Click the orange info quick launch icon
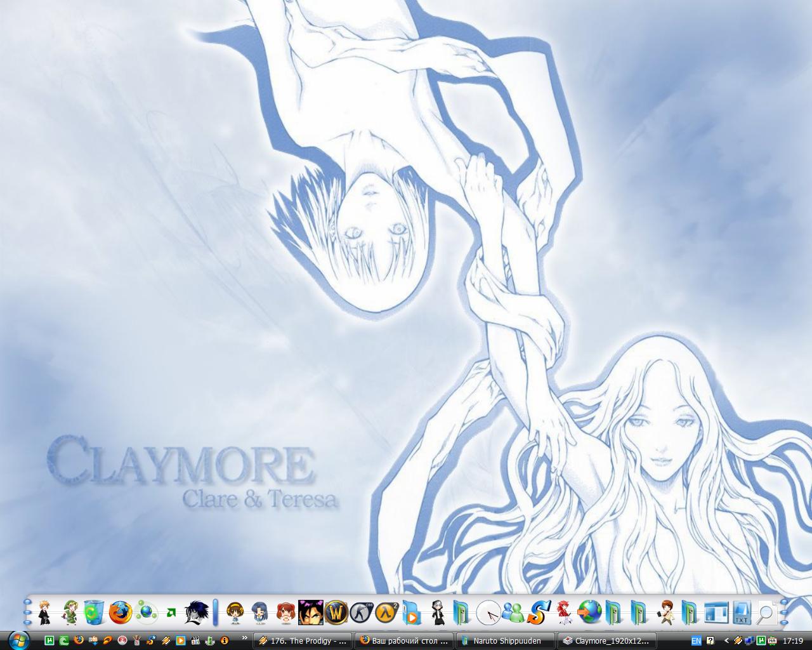Screen dimensions: 812x650 [x=224, y=640]
